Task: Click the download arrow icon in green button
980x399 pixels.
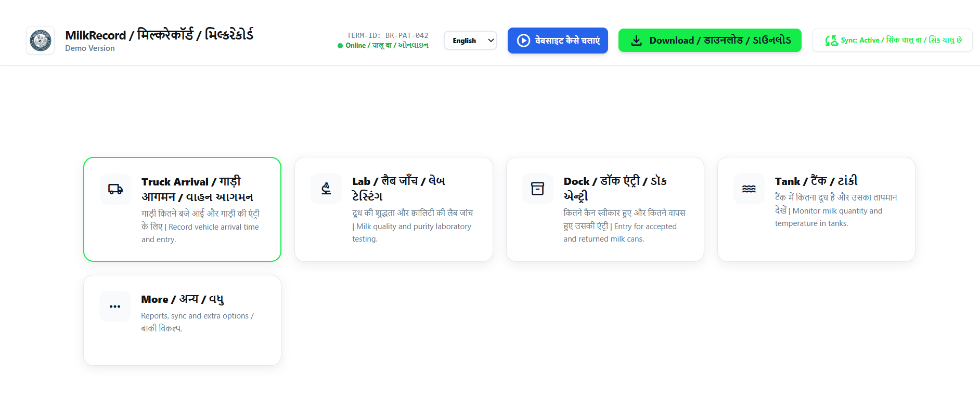Action: point(636,41)
